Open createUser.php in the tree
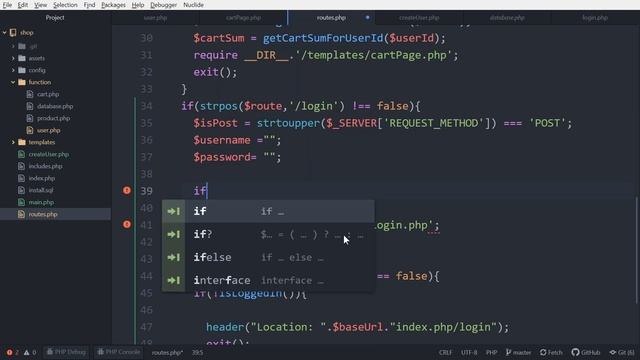Viewport: 640px width, 360px height. (49, 154)
